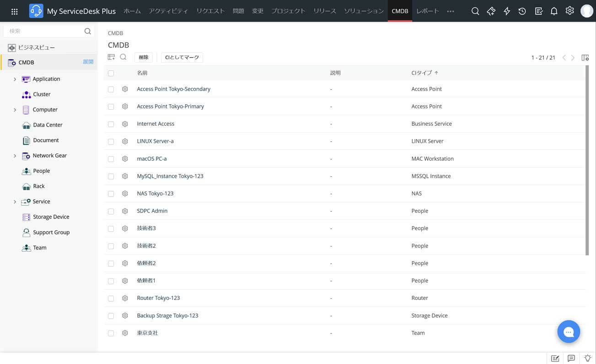The image size is (596, 364).
Task: Open the MySQL_Instance Tokyo-123 CI link
Action: click(170, 176)
